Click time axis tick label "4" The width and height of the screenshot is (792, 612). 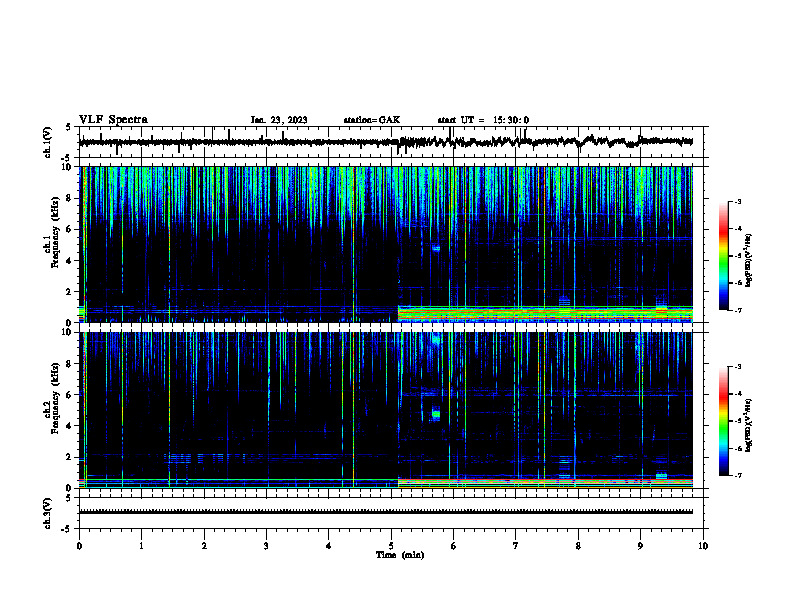tap(329, 546)
